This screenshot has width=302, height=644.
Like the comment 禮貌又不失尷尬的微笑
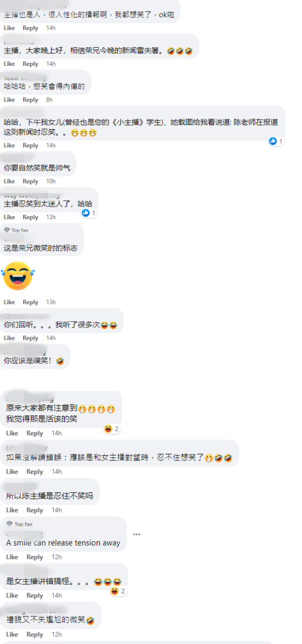click(x=12, y=634)
